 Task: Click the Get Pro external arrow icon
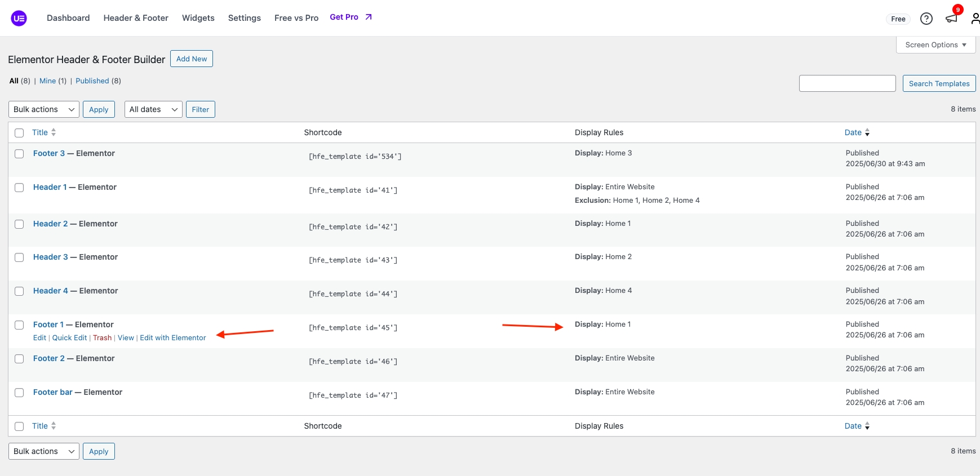369,17
